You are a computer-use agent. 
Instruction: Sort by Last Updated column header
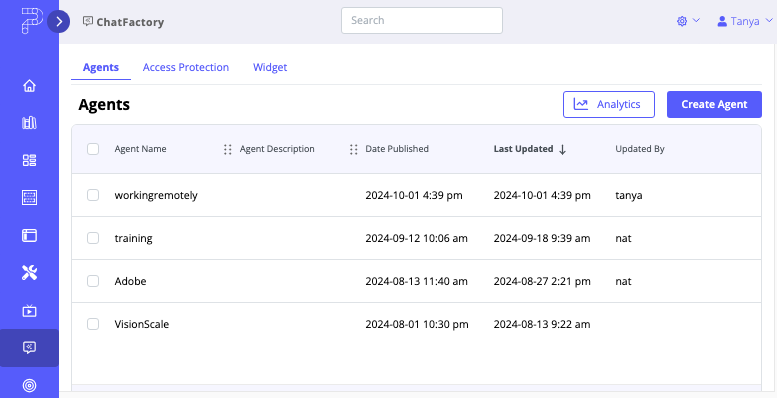pos(523,149)
